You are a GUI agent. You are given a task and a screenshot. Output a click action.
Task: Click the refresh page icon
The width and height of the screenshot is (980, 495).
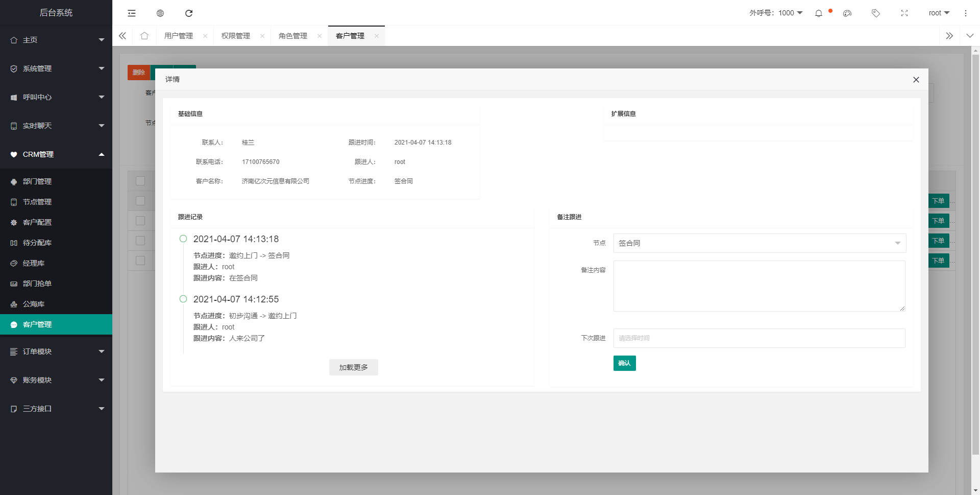coord(189,13)
